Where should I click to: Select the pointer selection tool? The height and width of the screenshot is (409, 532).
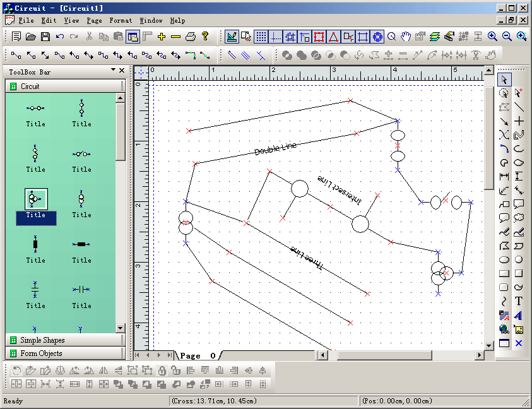504,80
